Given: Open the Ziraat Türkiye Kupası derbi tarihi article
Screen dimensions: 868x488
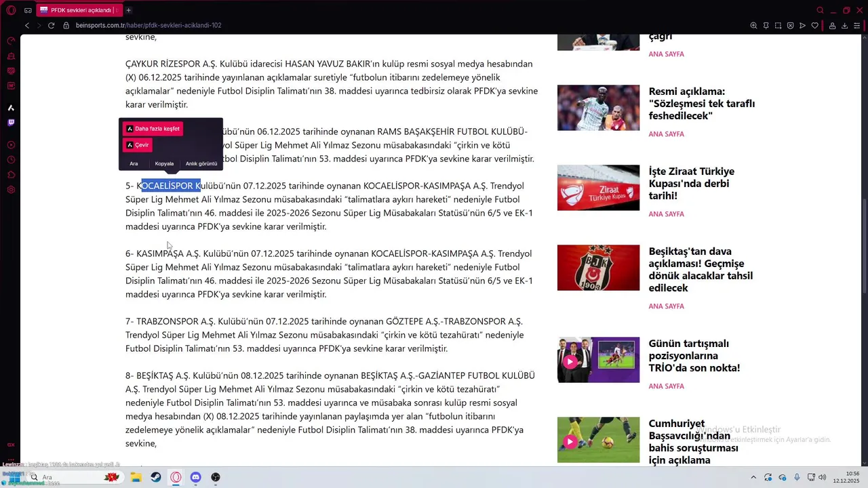Looking at the screenshot, I should click(x=691, y=184).
